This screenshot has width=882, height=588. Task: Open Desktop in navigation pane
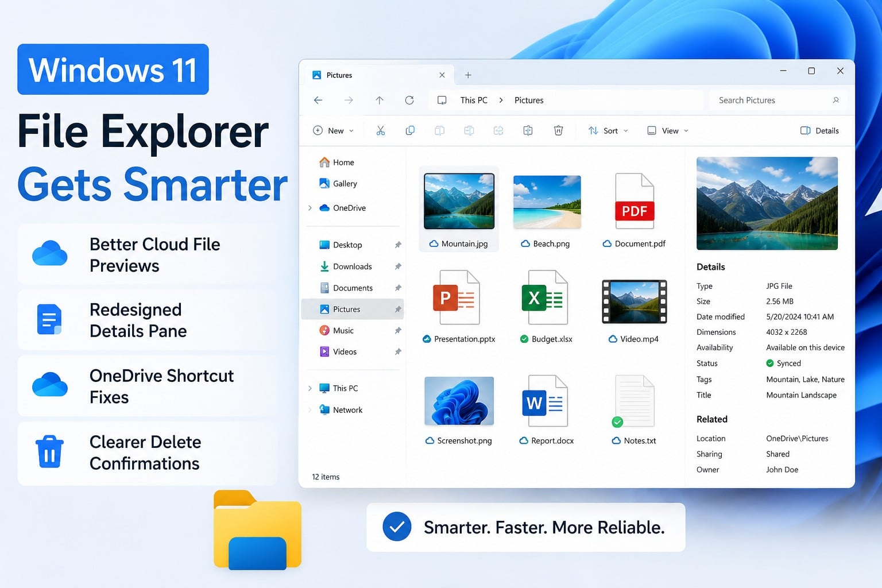pos(341,245)
